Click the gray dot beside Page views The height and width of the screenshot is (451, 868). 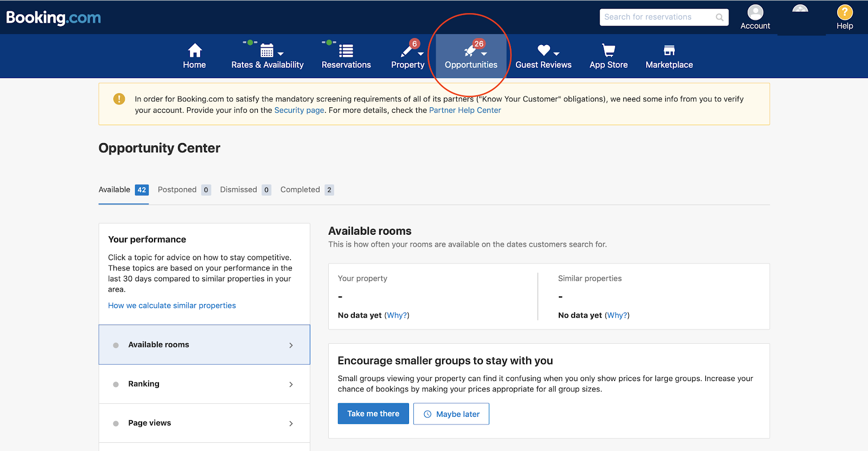click(x=116, y=423)
